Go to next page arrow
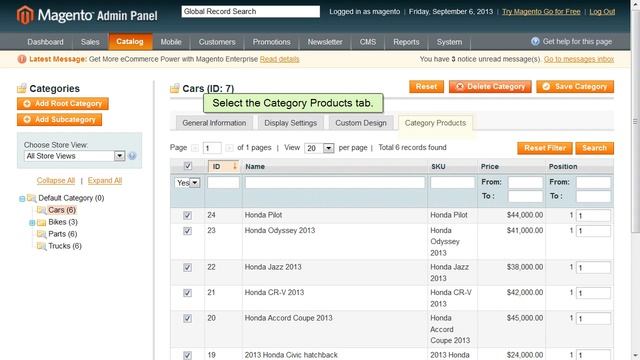 (229, 148)
